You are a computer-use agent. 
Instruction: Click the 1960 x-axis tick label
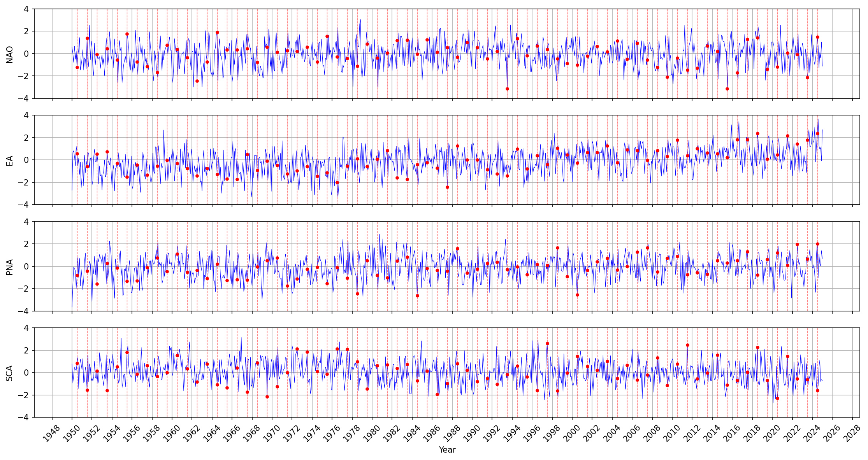171,434
